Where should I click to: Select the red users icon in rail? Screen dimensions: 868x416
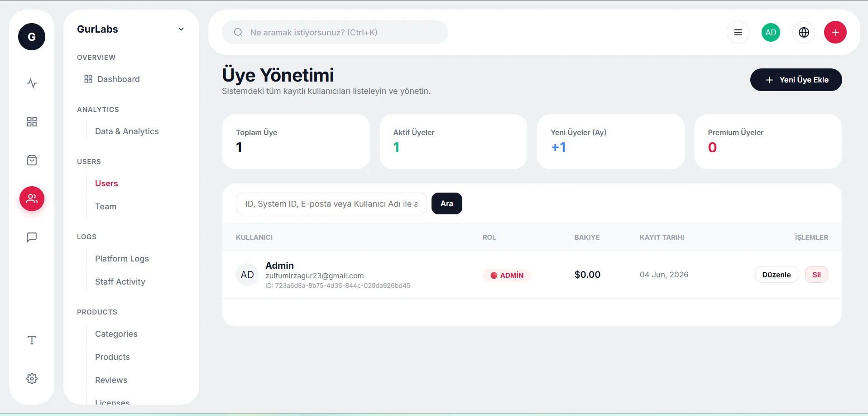click(32, 198)
